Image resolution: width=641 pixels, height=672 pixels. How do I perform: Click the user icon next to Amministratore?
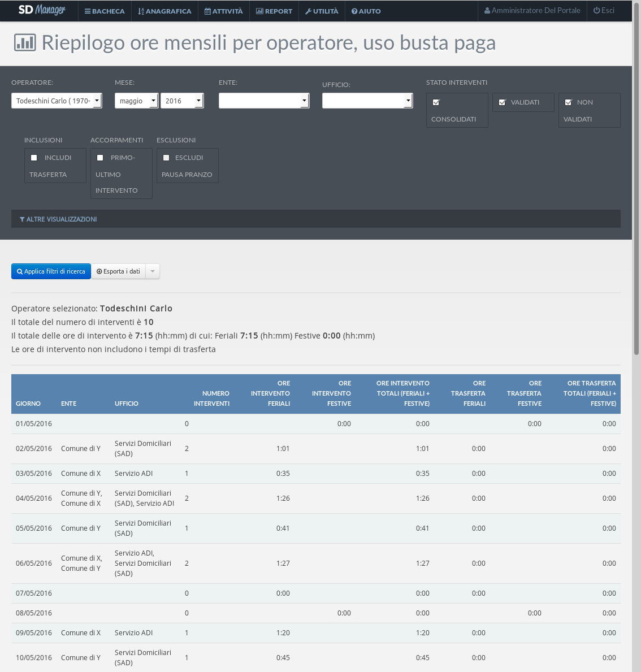tap(487, 11)
